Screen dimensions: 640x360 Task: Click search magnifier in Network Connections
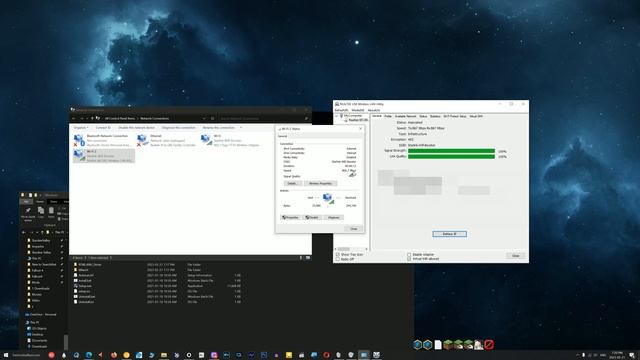[306, 118]
